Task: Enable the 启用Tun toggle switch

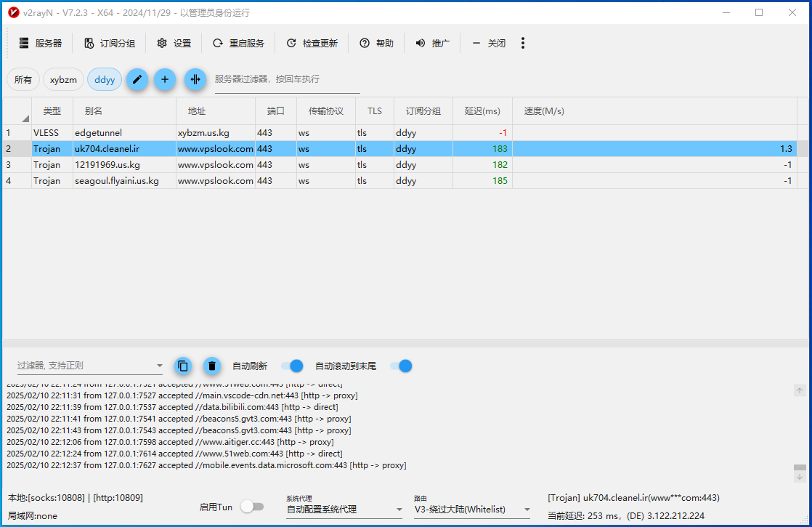Action: 251,507
